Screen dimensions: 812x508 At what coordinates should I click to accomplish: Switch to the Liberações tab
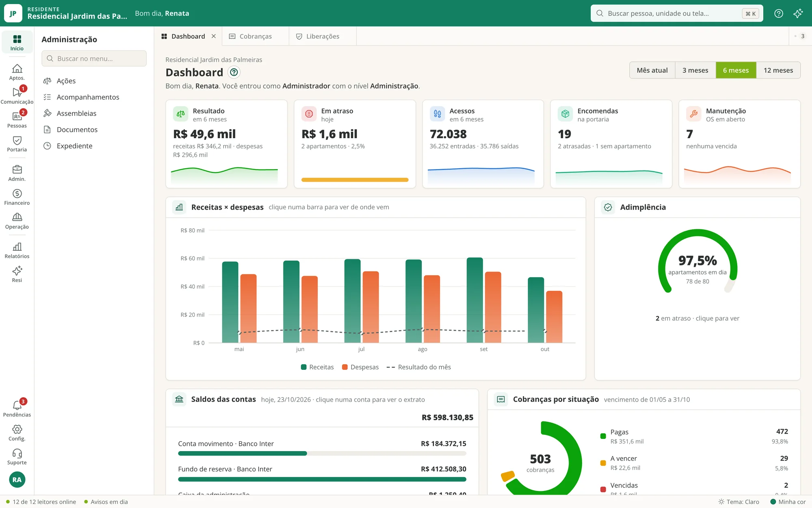coord(323,37)
